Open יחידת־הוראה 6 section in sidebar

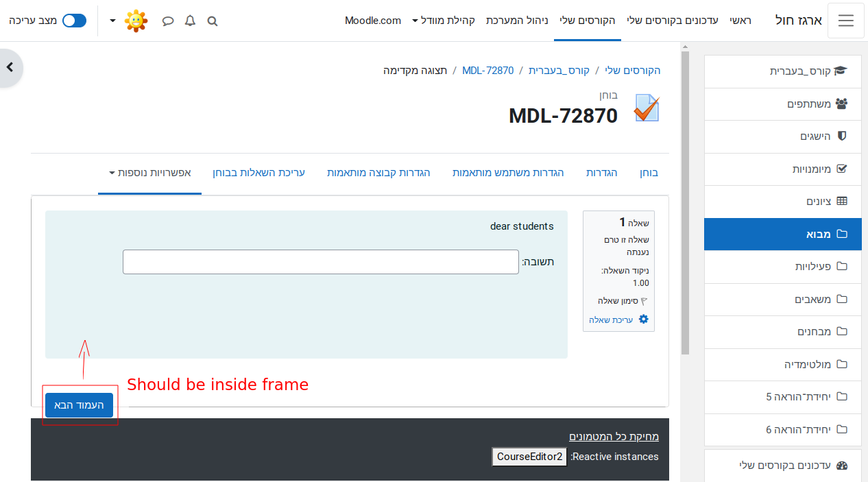pyautogui.click(x=783, y=430)
